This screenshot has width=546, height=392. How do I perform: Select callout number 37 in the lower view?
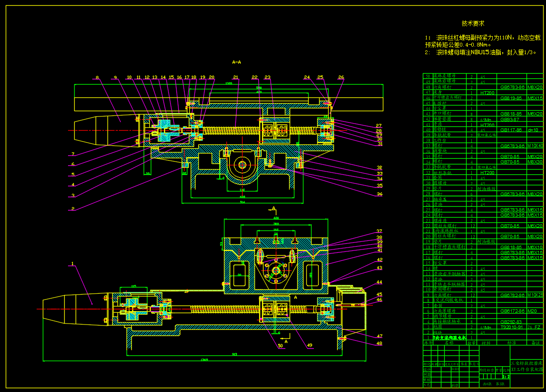click(x=380, y=231)
